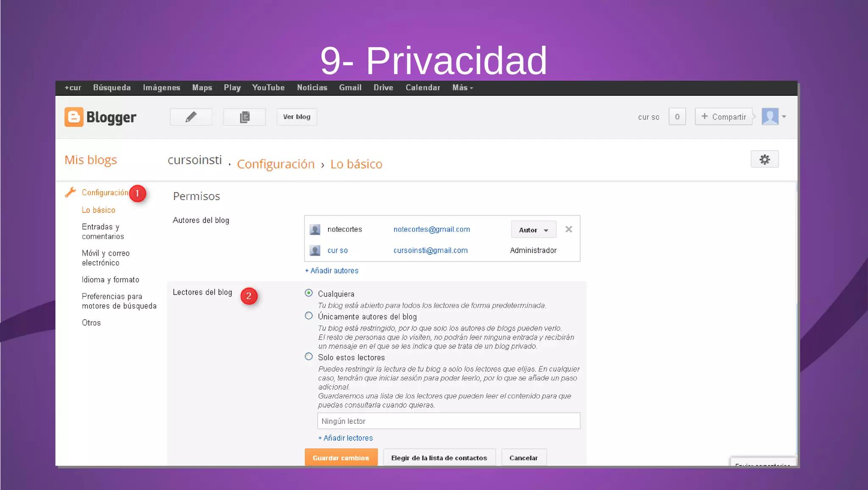868x490 pixels.
Task: Open account dropdown arrow beside avatar
Action: pyautogui.click(x=784, y=117)
